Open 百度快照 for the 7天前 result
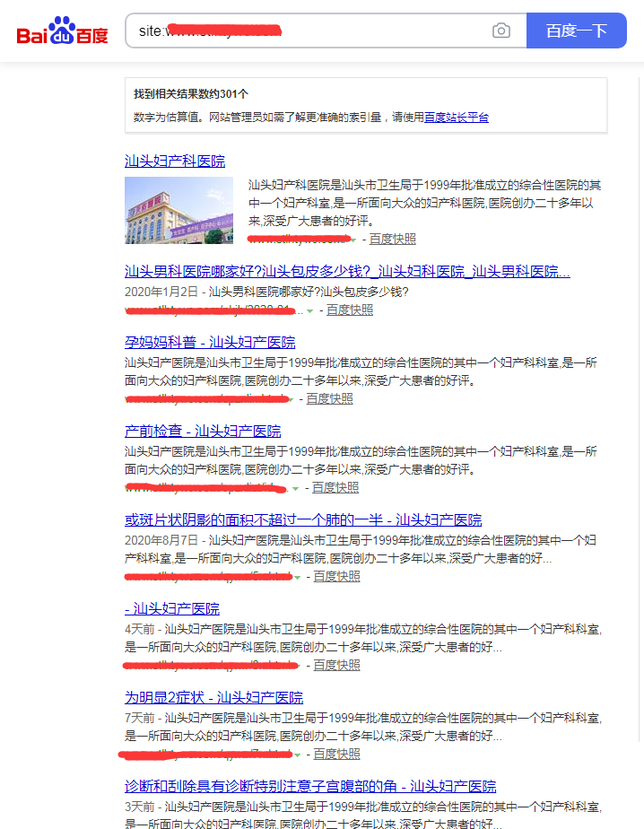The image size is (644, 829). [337, 754]
